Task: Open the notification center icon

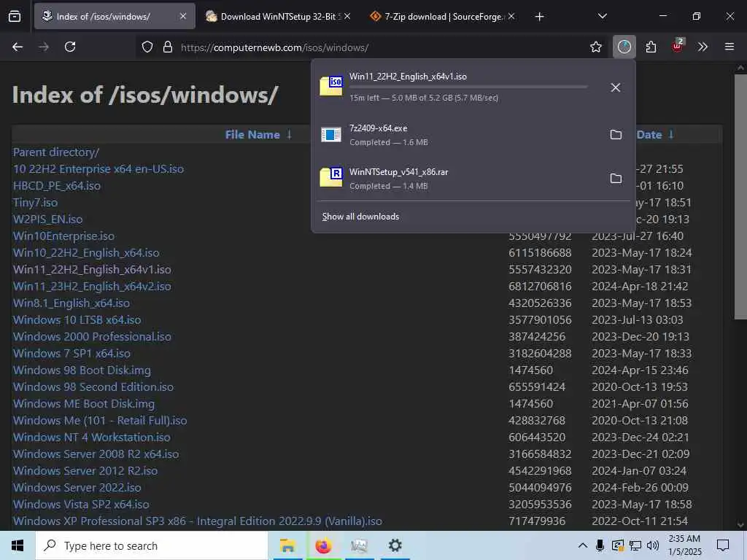Action: (723, 545)
